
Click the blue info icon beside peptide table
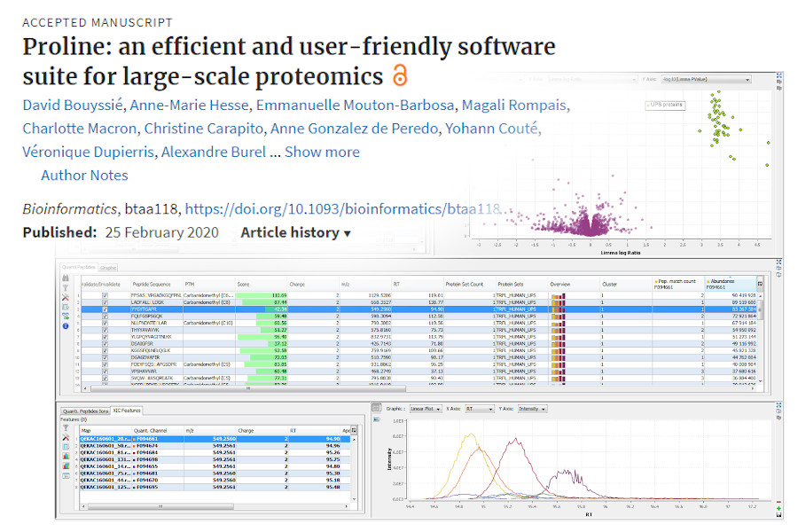point(66,325)
